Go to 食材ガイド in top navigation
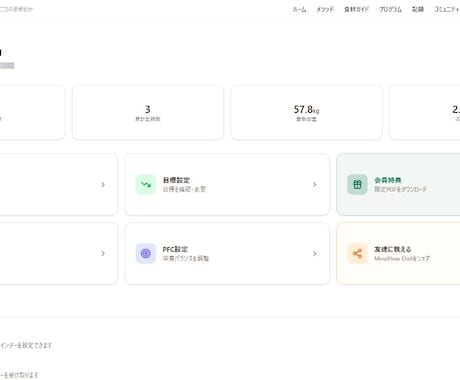 point(356,9)
